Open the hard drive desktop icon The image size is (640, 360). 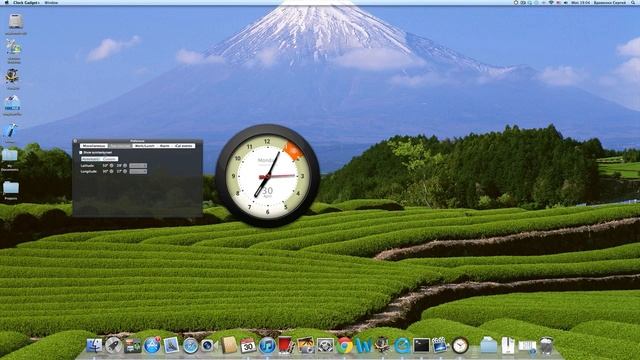point(16,22)
